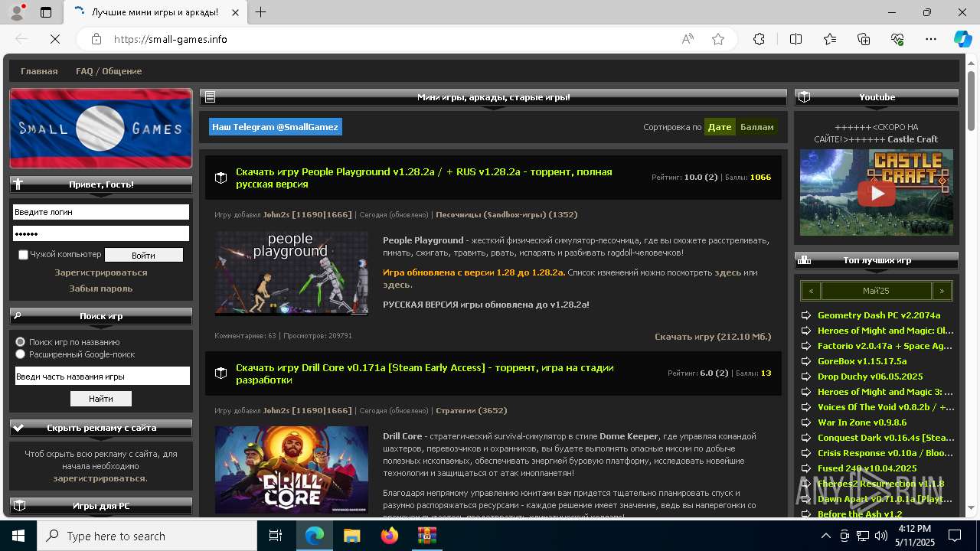
Task: Collapse the 'Скрыть рекламу с сайта' panel
Action: tap(100, 428)
